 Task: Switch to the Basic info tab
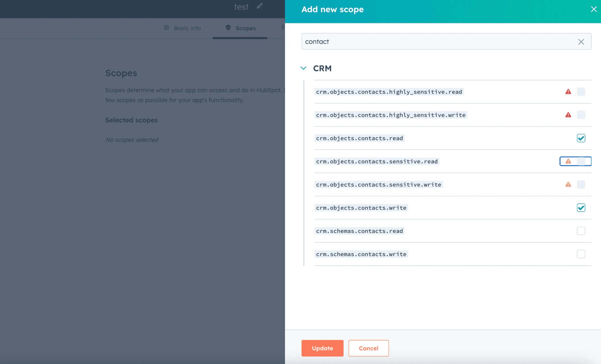click(x=182, y=28)
